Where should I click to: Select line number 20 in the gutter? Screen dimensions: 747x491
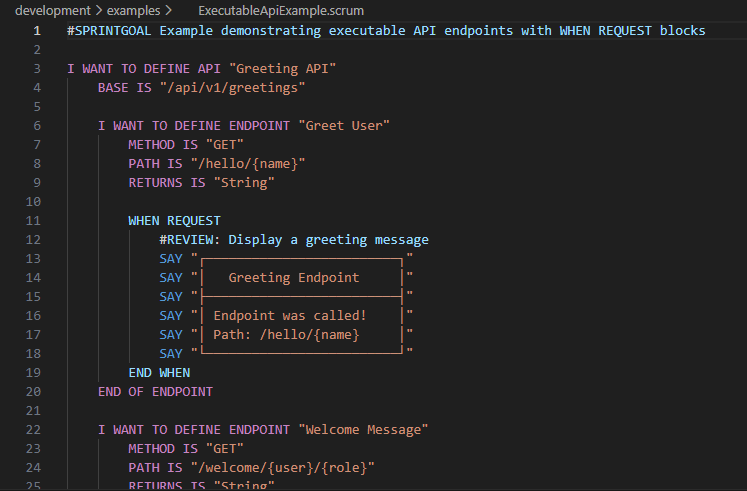(34, 391)
